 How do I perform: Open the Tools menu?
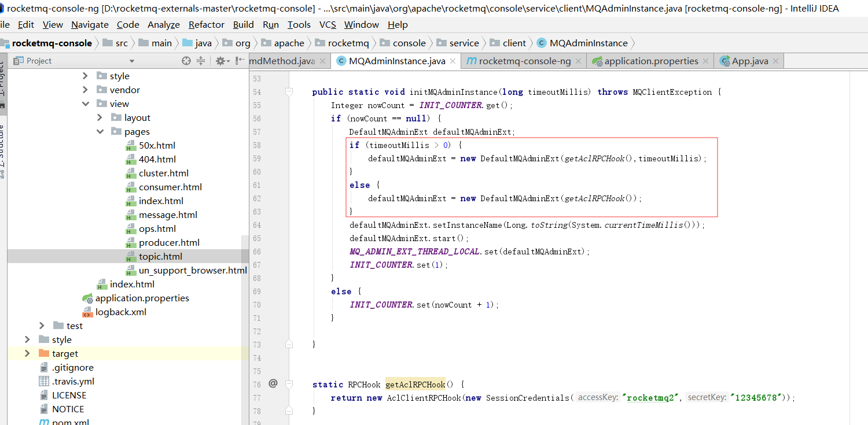click(299, 24)
